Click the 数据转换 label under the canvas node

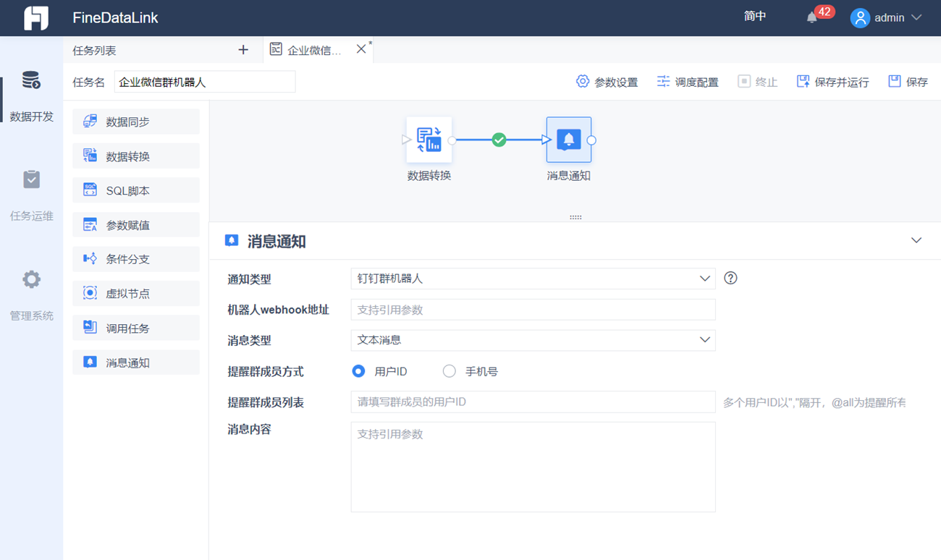429,176
